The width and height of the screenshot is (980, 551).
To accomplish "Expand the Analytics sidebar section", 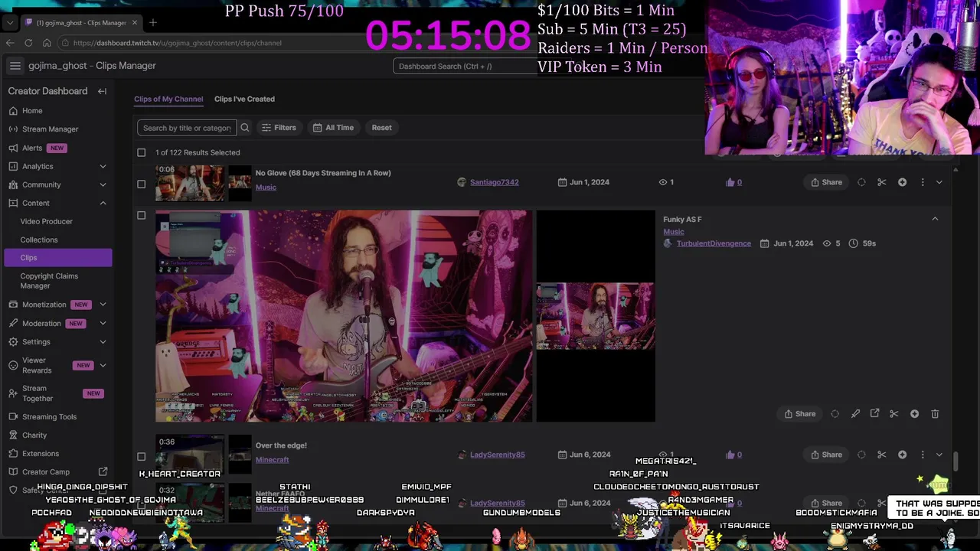I will (x=103, y=166).
